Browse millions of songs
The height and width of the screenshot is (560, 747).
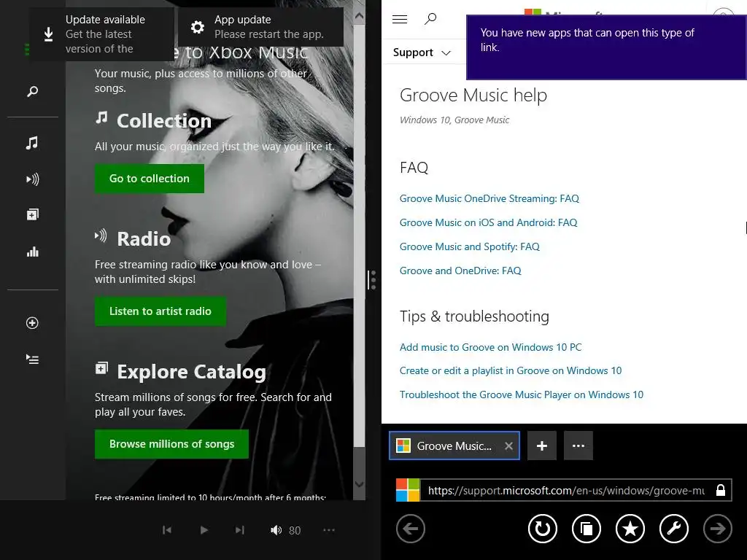tap(171, 444)
